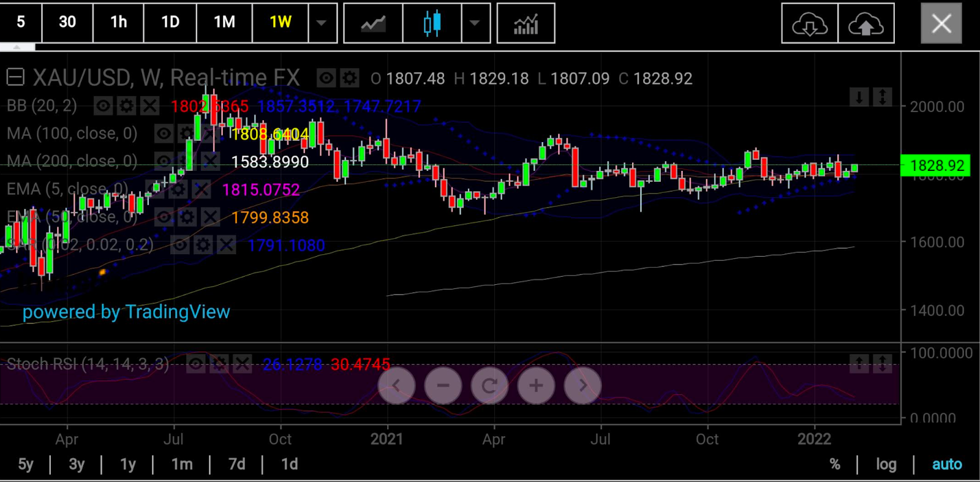This screenshot has height=482, width=980.
Task: Toggle log scale mode
Action: pos(886,464)
